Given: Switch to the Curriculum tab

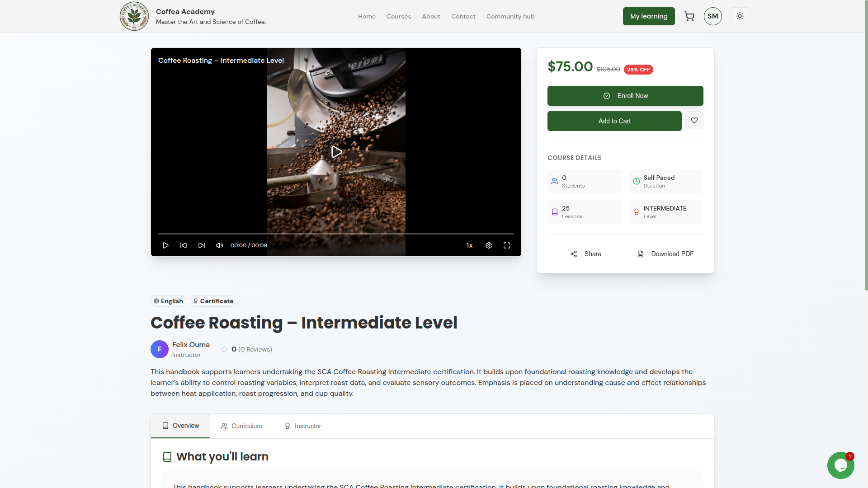Looking at the screenshot, I should [x=241, y=426].
